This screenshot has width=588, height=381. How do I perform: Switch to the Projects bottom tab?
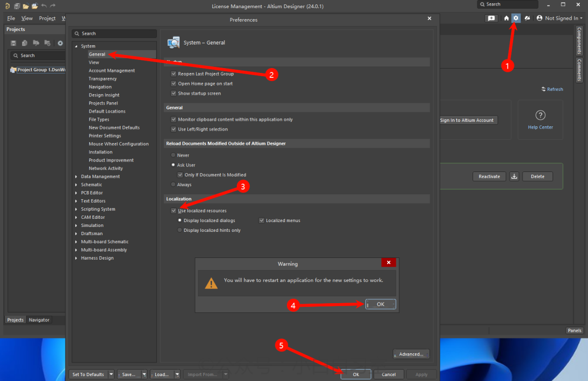click(x=15, y=320)
